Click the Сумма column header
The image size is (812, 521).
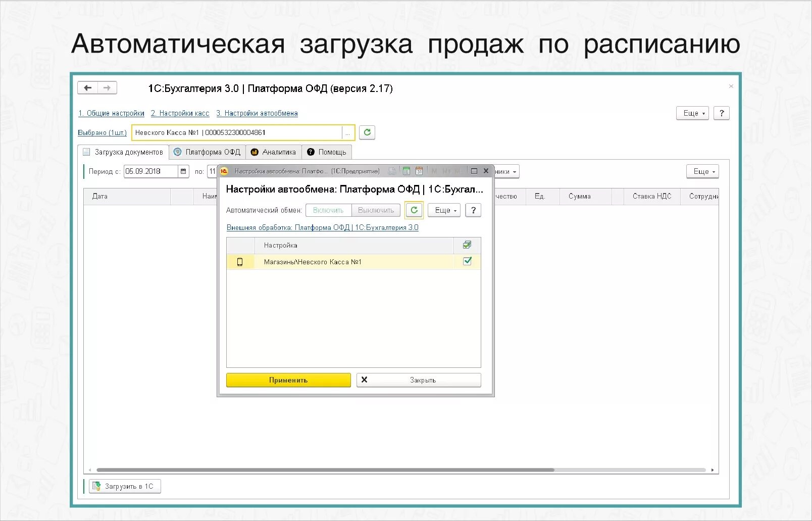tap(585, 196)
